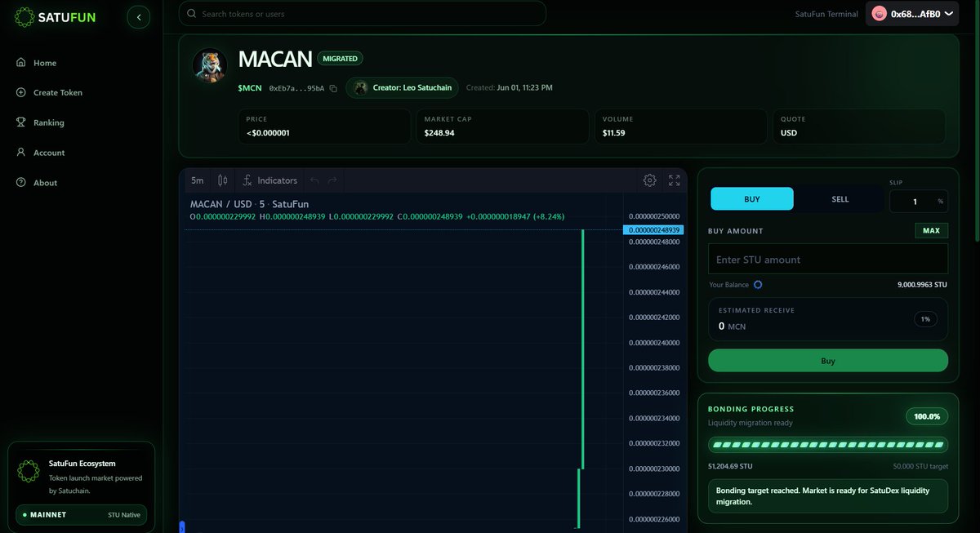Click the chart title MACAN / USD
980x533 pixels.
[221, 204]
